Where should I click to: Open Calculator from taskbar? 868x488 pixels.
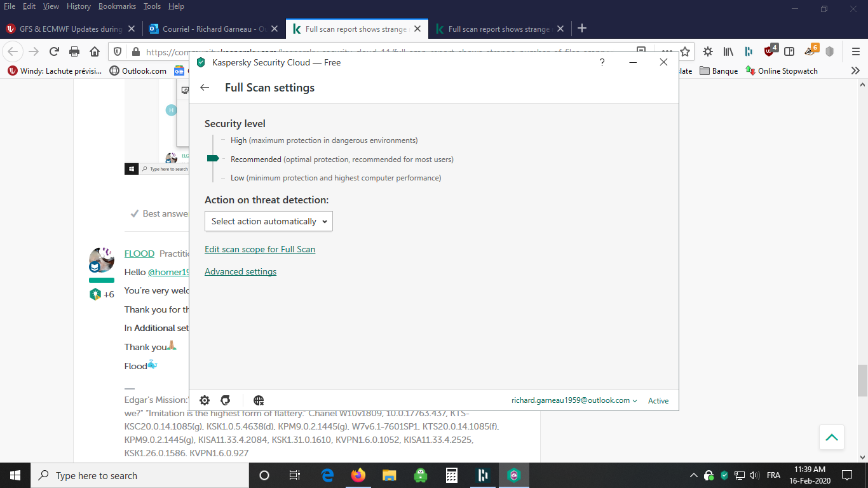click(x=452, y=475)
